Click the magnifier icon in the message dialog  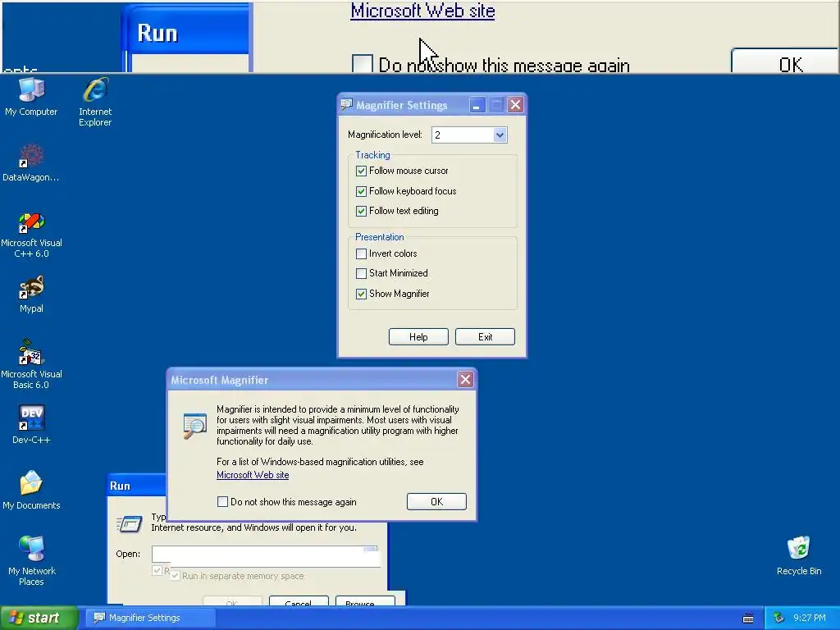click(x=194, y=426)
